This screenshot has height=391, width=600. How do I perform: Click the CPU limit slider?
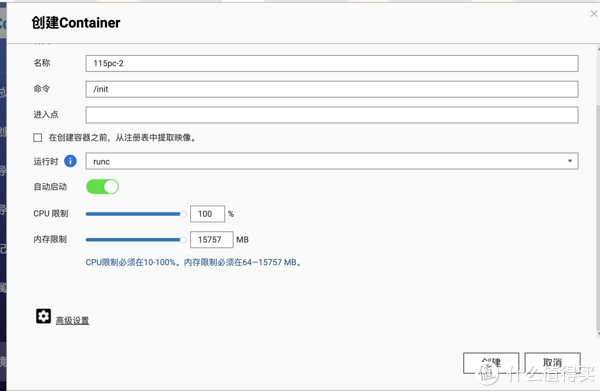point(136,214)
